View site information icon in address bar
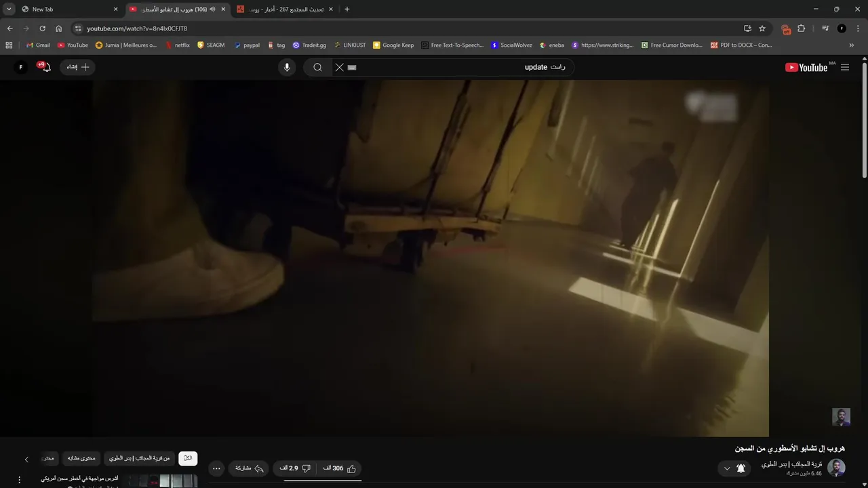This screenshot has width=868, height=488. [x=78, y=28]
